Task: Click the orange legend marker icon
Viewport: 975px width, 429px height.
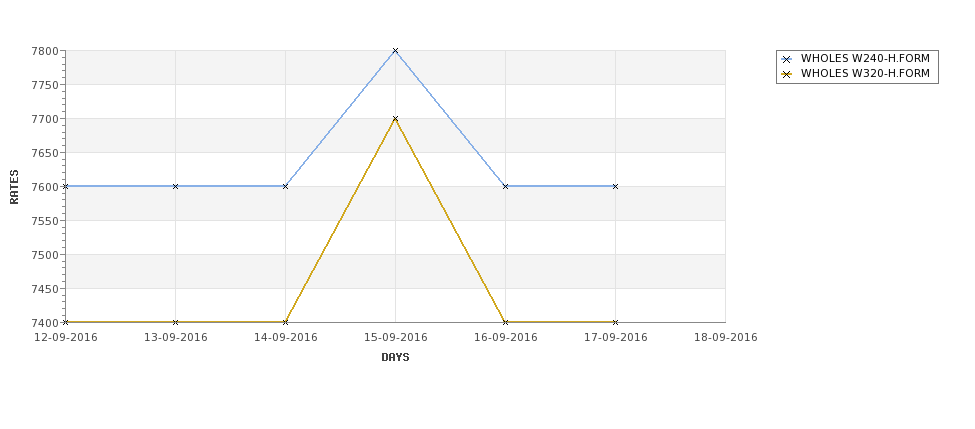Action: pos(787,75)
